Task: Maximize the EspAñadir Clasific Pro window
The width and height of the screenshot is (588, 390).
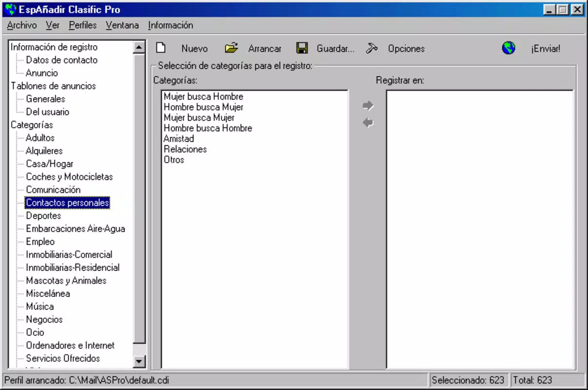Action: pos(563,9)
